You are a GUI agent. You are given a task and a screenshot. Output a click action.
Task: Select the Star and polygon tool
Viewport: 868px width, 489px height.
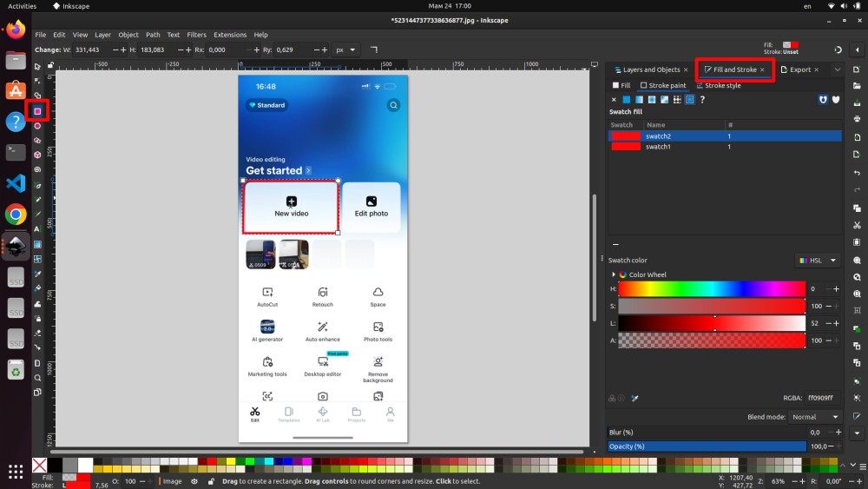pyautogui.click(x=37, y=141)
